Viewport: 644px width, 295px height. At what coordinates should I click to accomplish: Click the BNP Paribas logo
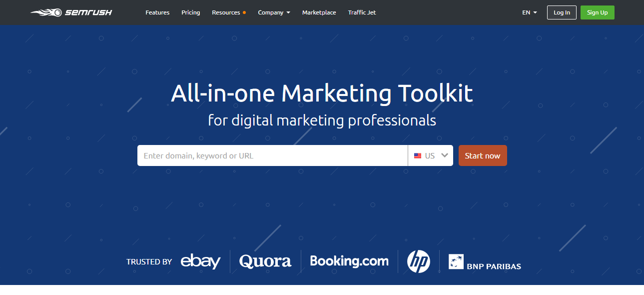click(x=485, y=262)
